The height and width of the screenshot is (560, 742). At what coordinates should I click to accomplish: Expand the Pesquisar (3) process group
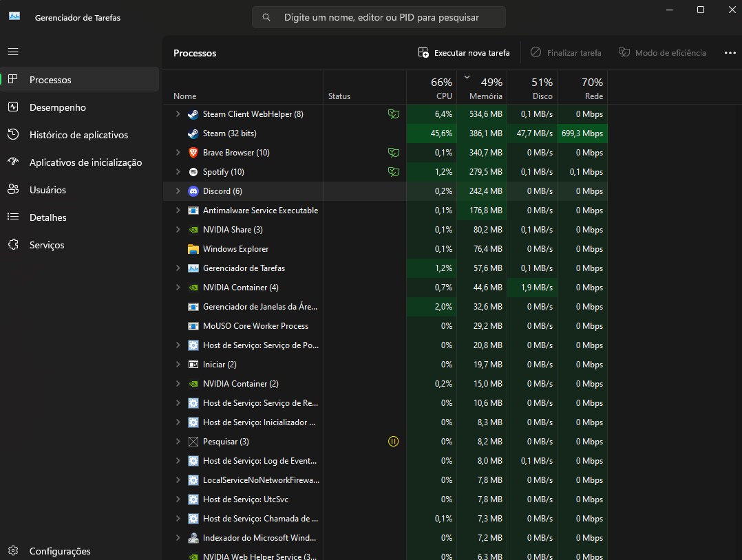178,442
